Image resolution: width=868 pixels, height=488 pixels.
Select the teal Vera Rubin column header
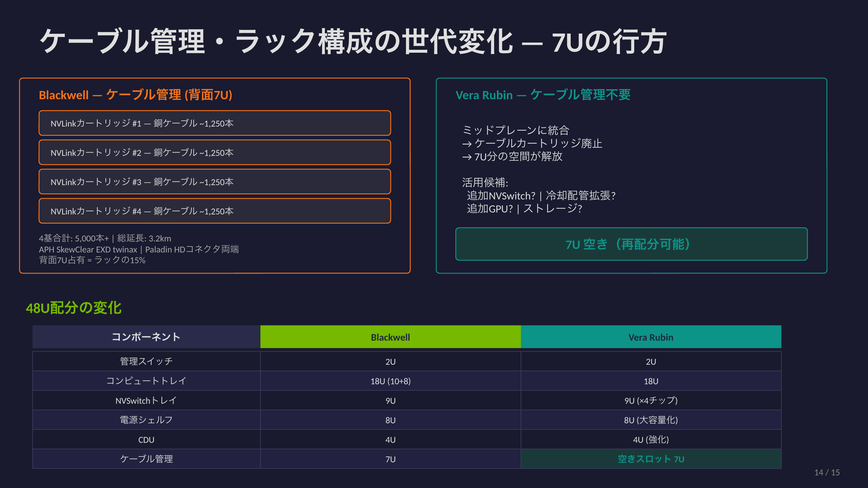click(651, 337)
